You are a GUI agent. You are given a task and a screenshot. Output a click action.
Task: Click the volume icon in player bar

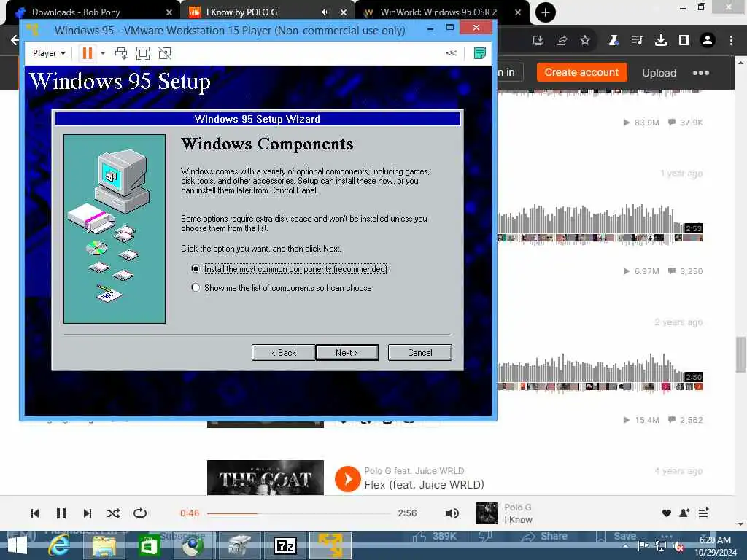point(452,513)
